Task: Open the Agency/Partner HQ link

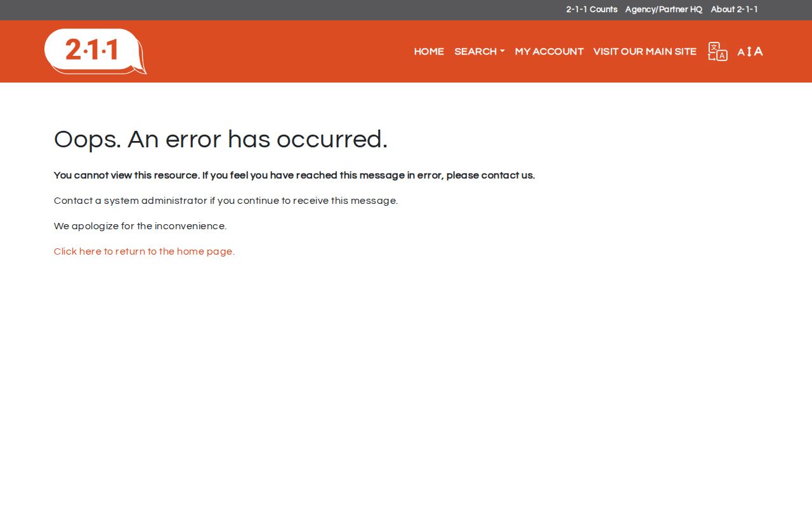Action: click(x=664, y=10)
